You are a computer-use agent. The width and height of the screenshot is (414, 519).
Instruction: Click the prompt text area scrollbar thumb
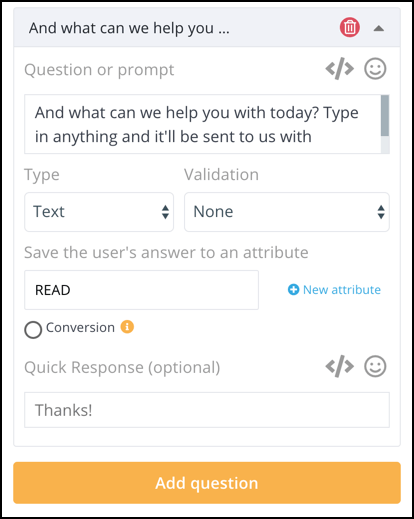click(385, 116)
